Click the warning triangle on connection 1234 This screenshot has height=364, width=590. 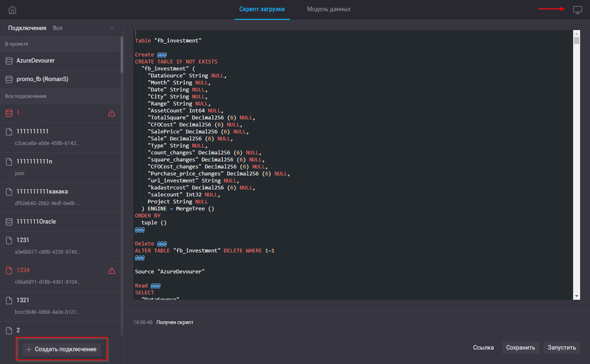112,271
